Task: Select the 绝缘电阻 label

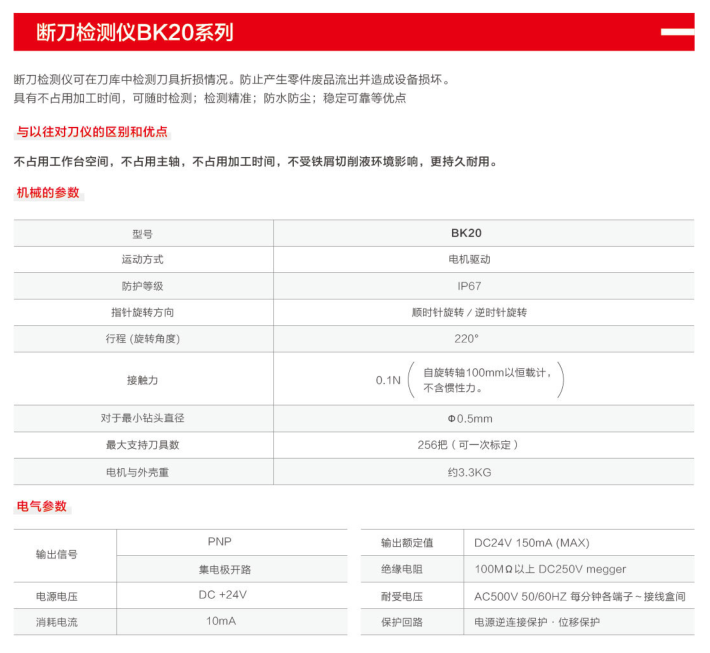Action: tap(402, 569)
